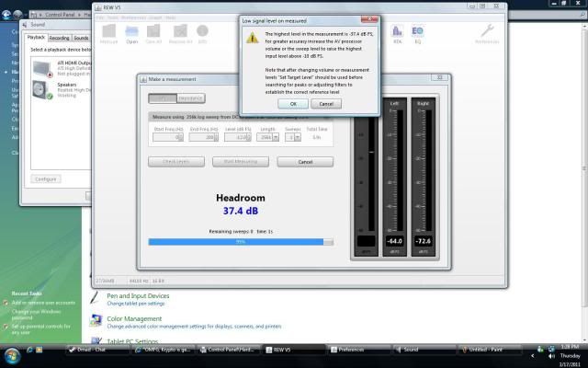Open the Help menu in REW
The height and width of the screenshot is (368, 588).
tap(171, 17)
